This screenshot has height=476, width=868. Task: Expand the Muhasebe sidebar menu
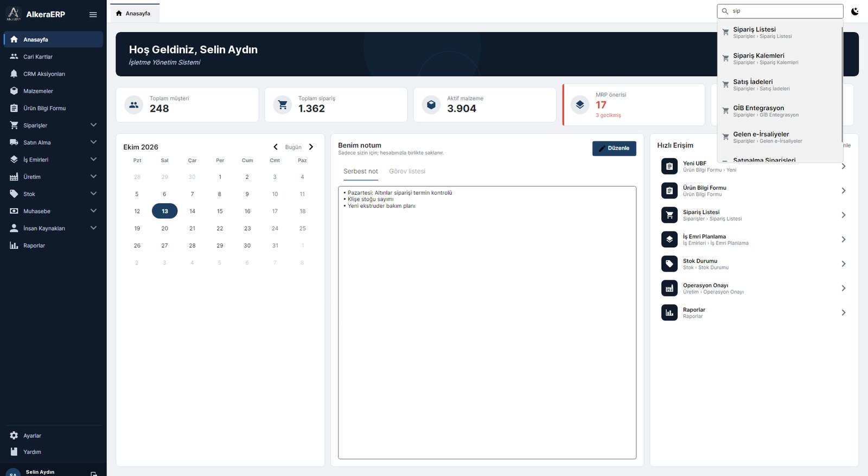pyautogui.click(x=53, y=211)
